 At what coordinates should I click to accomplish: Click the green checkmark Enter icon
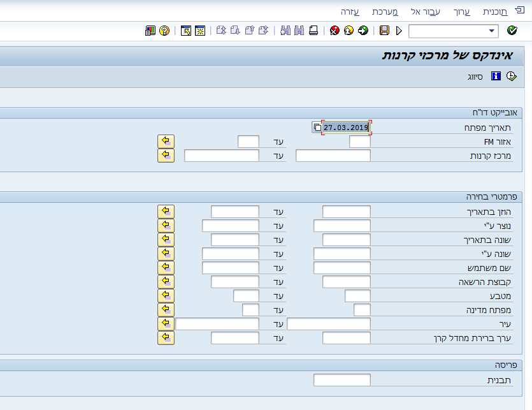512,31
